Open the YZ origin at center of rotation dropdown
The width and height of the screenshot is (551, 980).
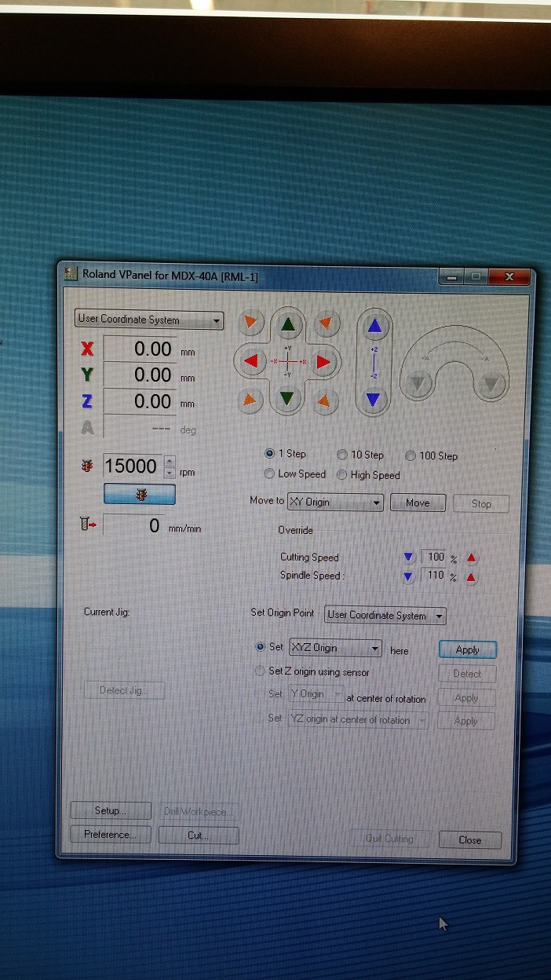(x=359, y=719)
